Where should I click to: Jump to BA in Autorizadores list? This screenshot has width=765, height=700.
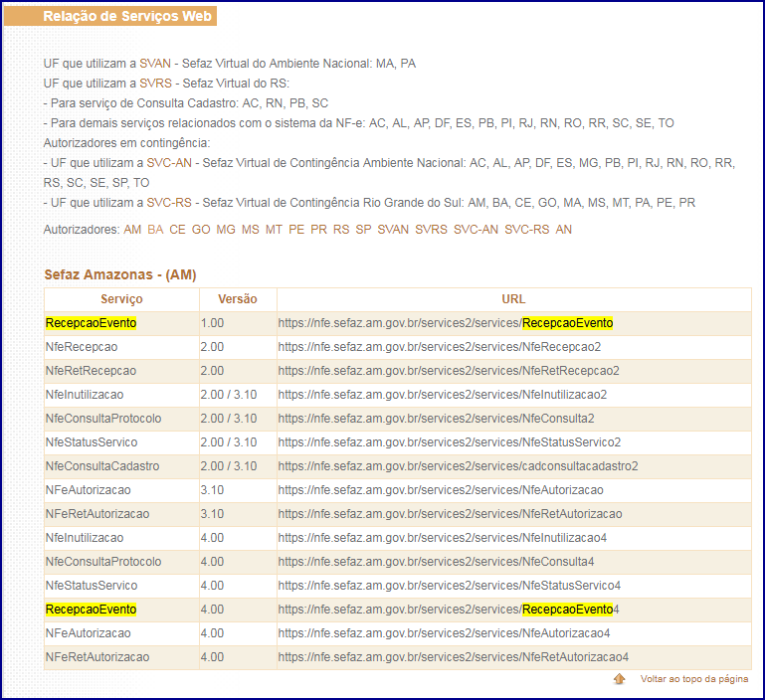(155, 230)
